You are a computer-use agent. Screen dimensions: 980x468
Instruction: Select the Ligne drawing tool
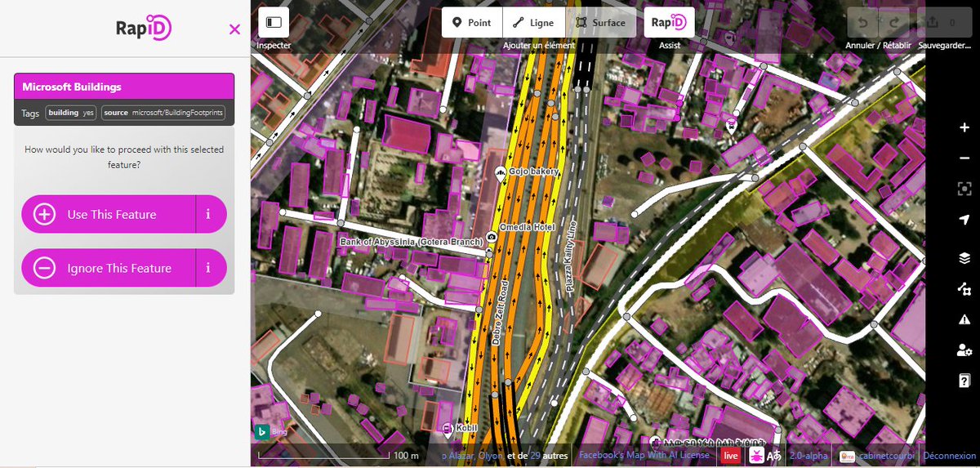pos(532,23)
